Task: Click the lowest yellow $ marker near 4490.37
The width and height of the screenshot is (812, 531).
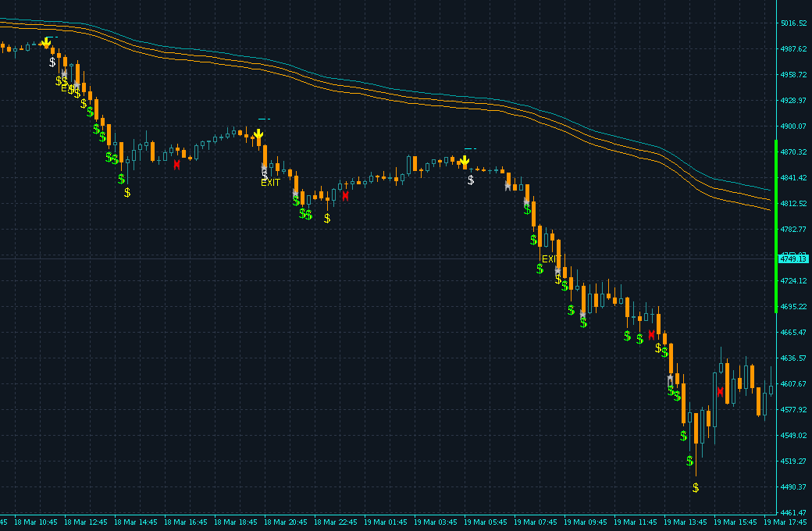Action: [x=696, y=487]
